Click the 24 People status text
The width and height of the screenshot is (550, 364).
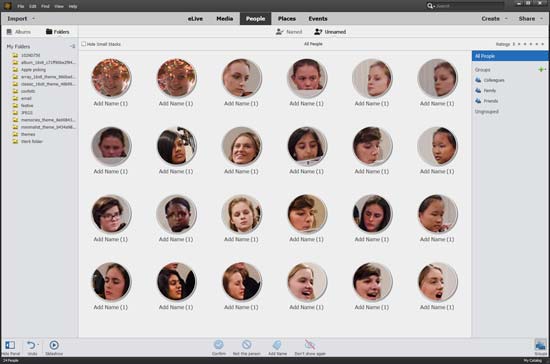tap(11, 360)
